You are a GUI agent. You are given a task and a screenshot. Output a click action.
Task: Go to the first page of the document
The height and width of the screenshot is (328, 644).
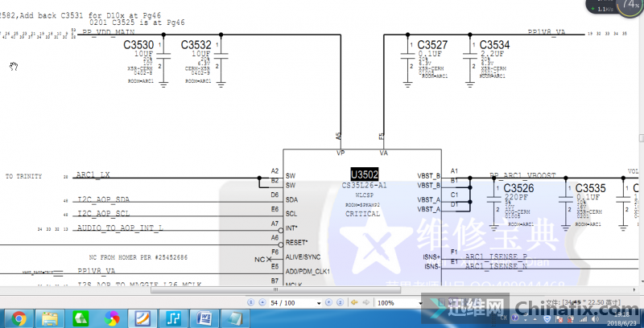pyautogui.click(x=251, y=302)
